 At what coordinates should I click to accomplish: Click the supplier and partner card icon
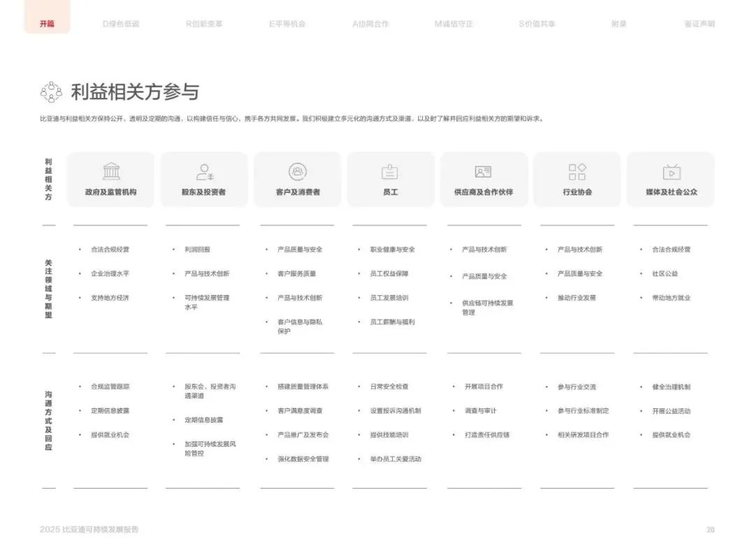click(x=483, y=171)
